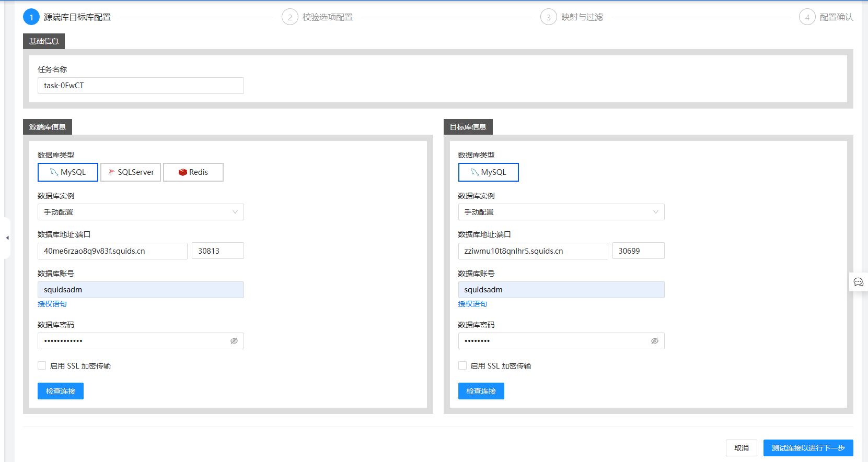Open source 授权语句 link

point(52,304)
